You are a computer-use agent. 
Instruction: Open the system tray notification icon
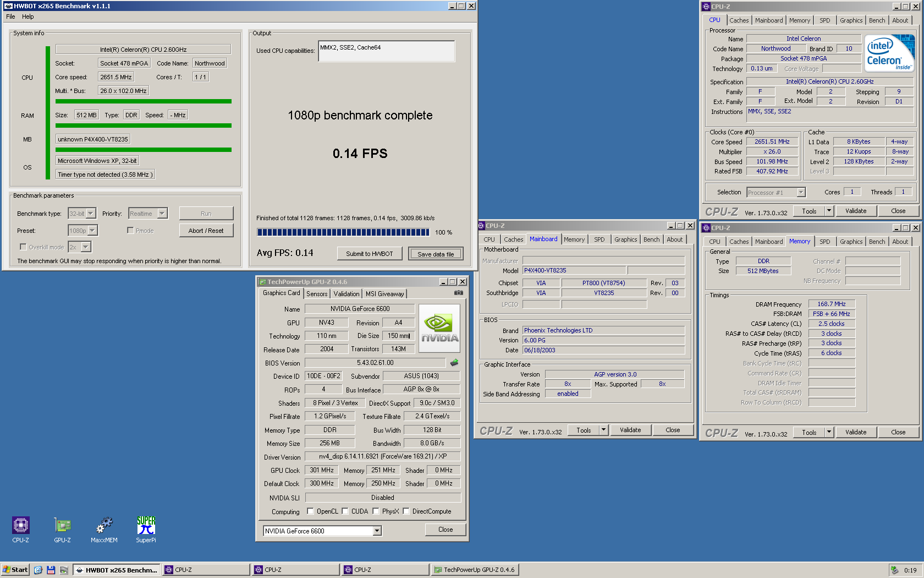click(x=894, y=570)
